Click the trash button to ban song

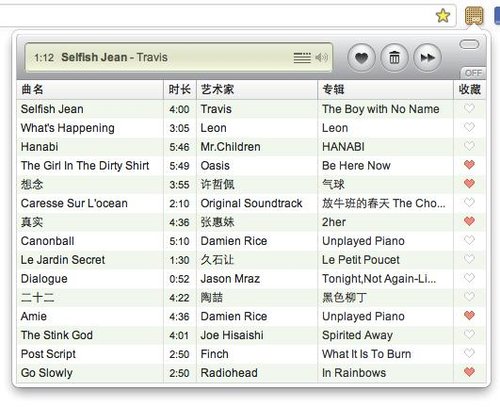pyautogui.click(x=394, y=58)
